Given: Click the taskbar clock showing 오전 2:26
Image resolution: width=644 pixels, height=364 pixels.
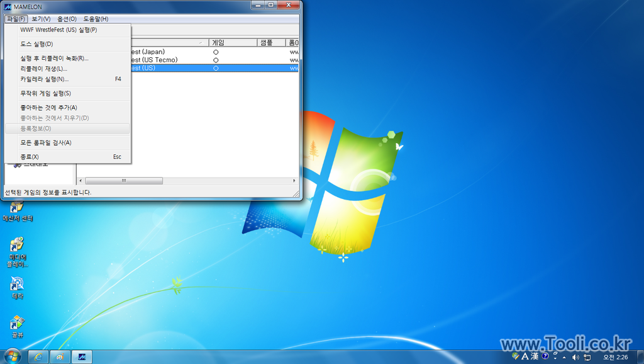Looking at the screenshot, I should [x=615, y=357].
